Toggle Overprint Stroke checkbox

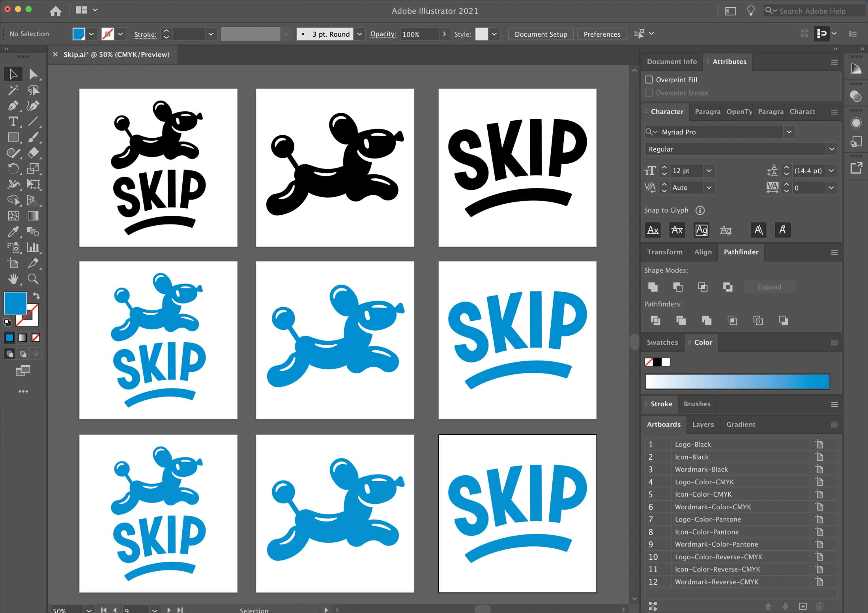click(648, 92)
